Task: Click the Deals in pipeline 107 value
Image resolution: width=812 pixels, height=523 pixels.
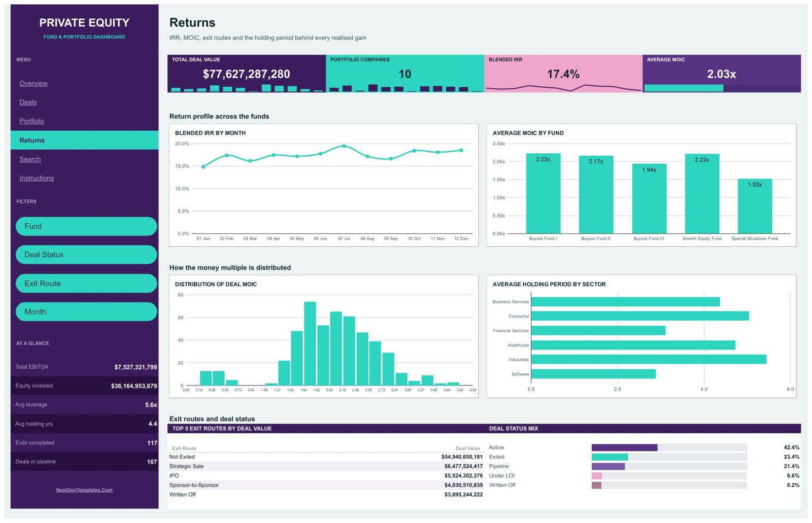Action: pyautogui.click(x=152, y=462)
